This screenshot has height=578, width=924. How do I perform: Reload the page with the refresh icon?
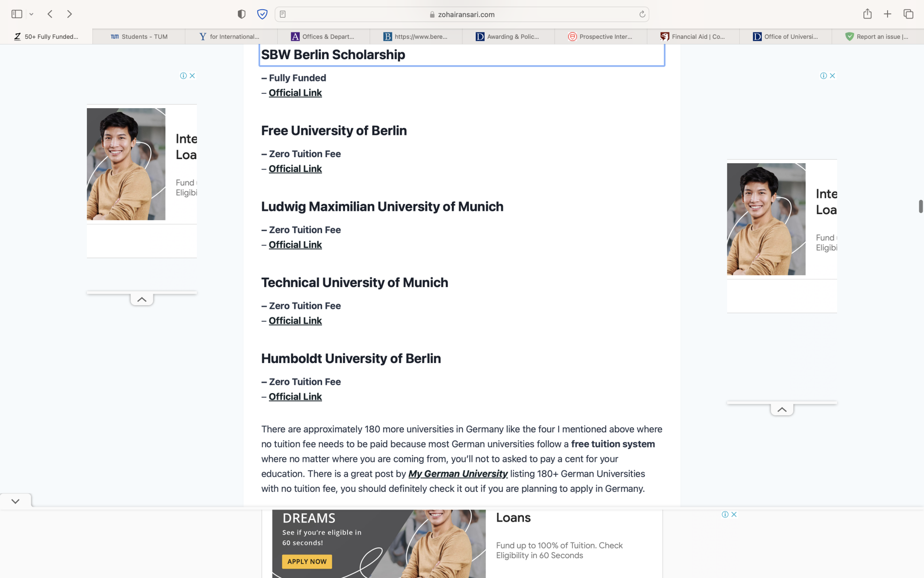click(x=642, y=14)
